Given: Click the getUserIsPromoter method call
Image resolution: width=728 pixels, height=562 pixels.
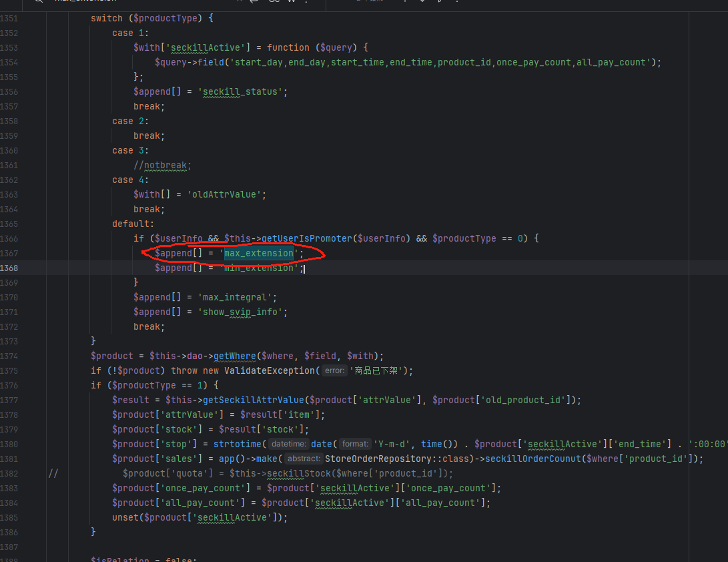Looking at the screenshot, I should (x=308, y=238).
